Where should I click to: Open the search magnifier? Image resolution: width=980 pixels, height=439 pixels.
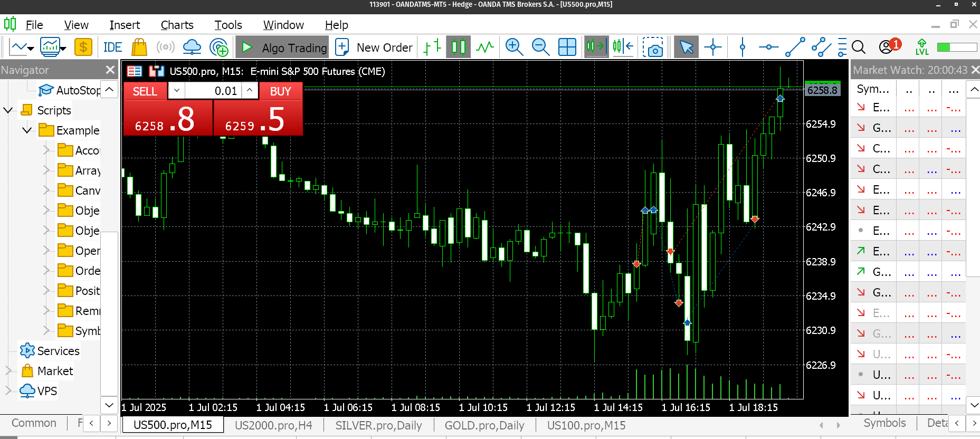[859, 47]
